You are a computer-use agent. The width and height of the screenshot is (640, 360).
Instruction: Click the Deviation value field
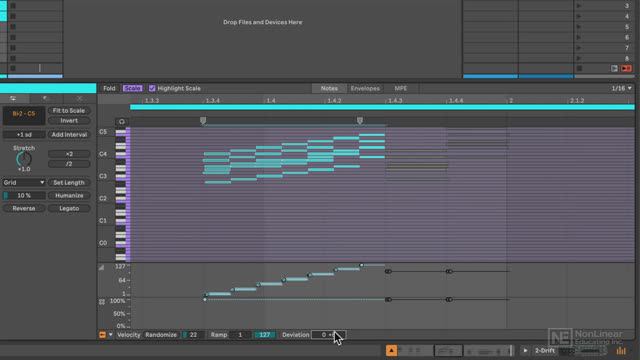tap(328, 335)
